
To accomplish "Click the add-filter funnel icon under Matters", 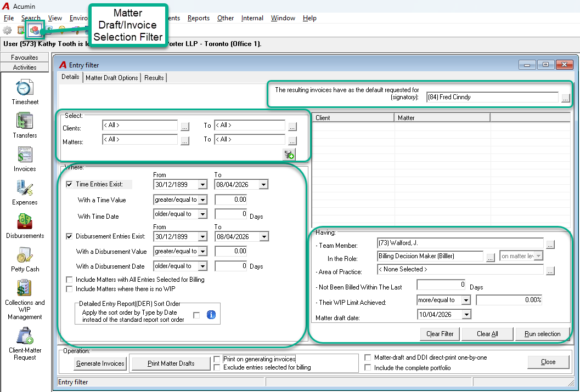I will point(289,154).
